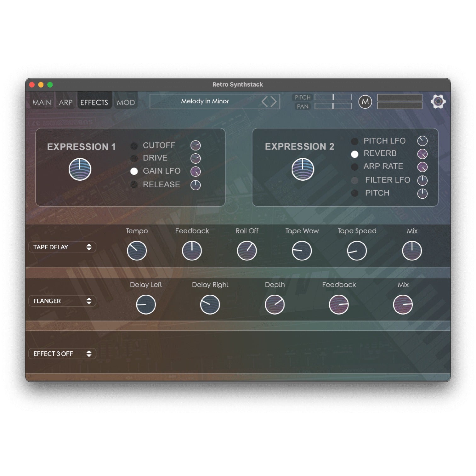
Task: Minimize window with the yellow button
Action: 41,85
